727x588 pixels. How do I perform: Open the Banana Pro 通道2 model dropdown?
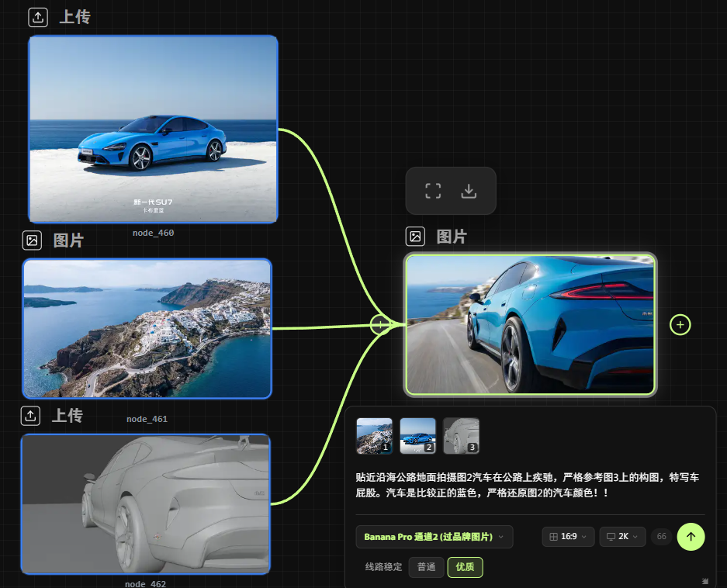pyautogui.click(x=434, y=537)
